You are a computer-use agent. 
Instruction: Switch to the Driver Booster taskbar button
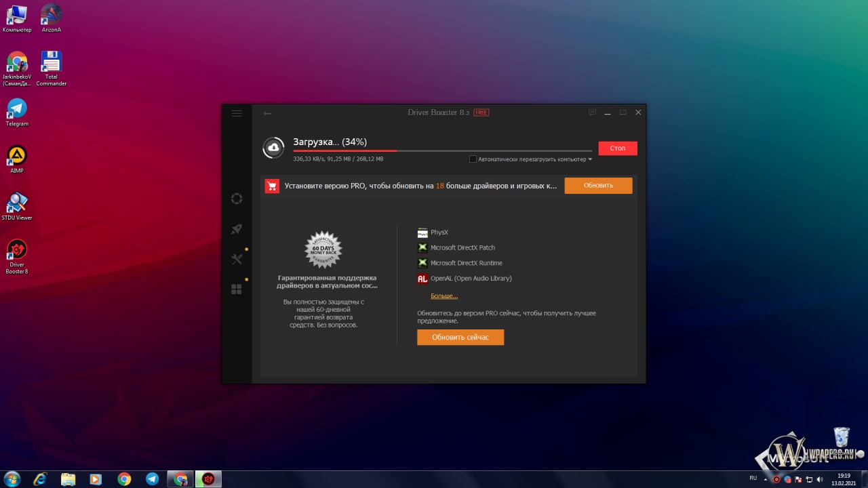click(208, 479)
